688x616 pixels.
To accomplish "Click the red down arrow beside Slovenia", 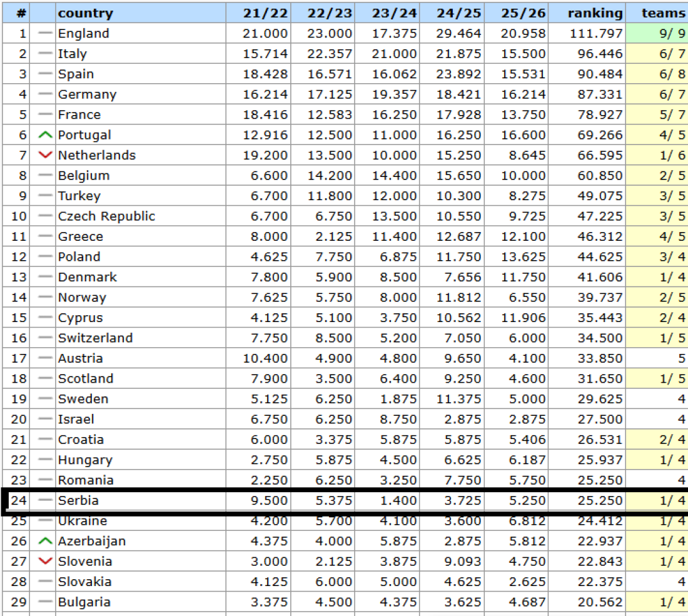I will point(44,561).
